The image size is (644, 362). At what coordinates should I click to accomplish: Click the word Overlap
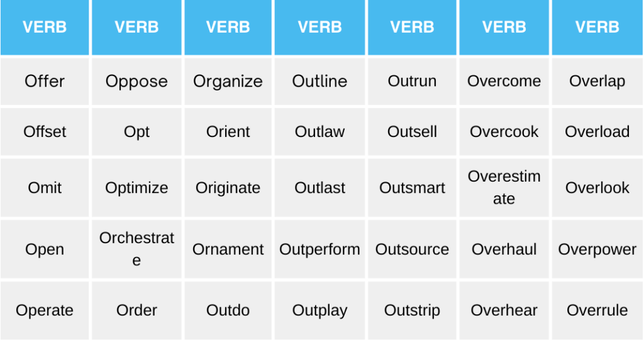pyautogui.click(x=597, y=81)
